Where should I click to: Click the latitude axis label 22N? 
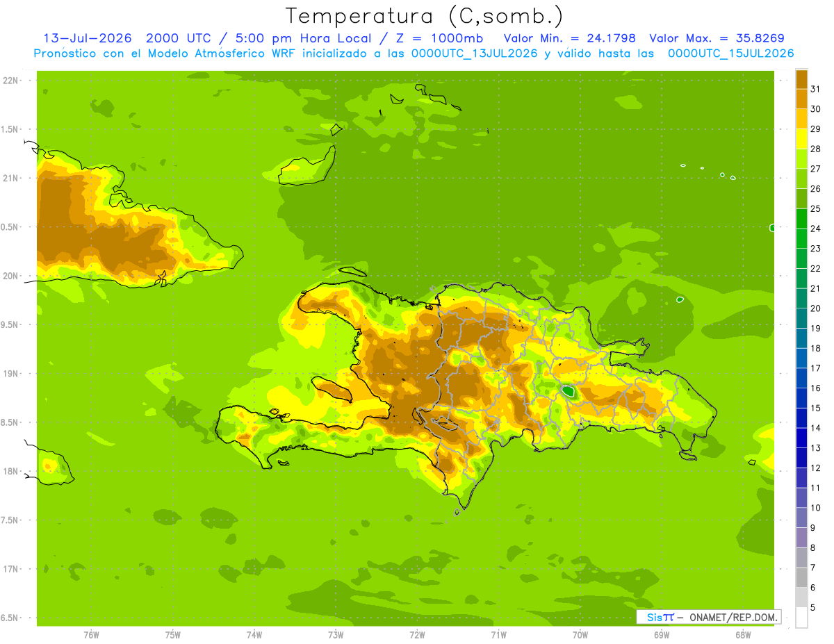pyautogui.click(x=12, y=81)
